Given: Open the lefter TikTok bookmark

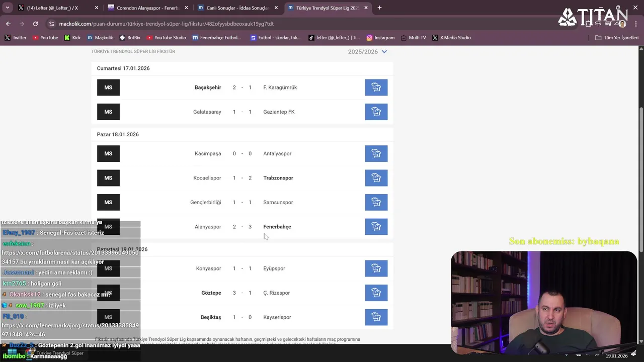Looking at the screenshot, I should (334, 38).
